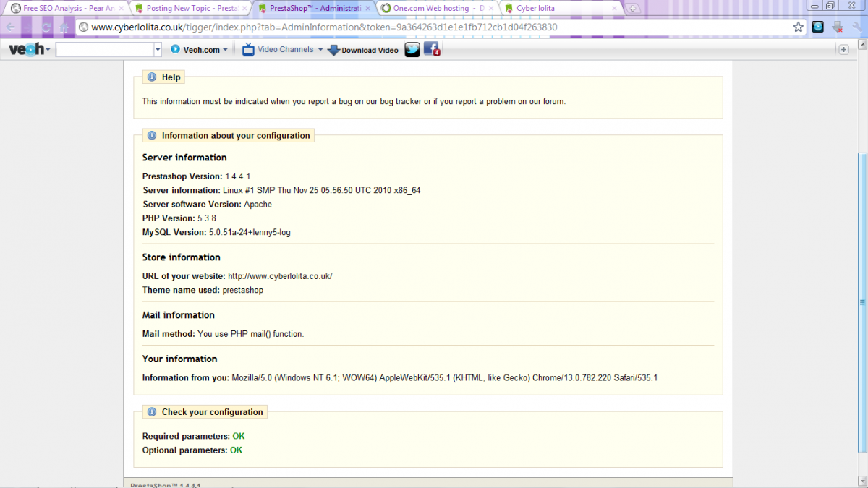Click the 'PHP Version: 5.3.8' line

(179, 218)
